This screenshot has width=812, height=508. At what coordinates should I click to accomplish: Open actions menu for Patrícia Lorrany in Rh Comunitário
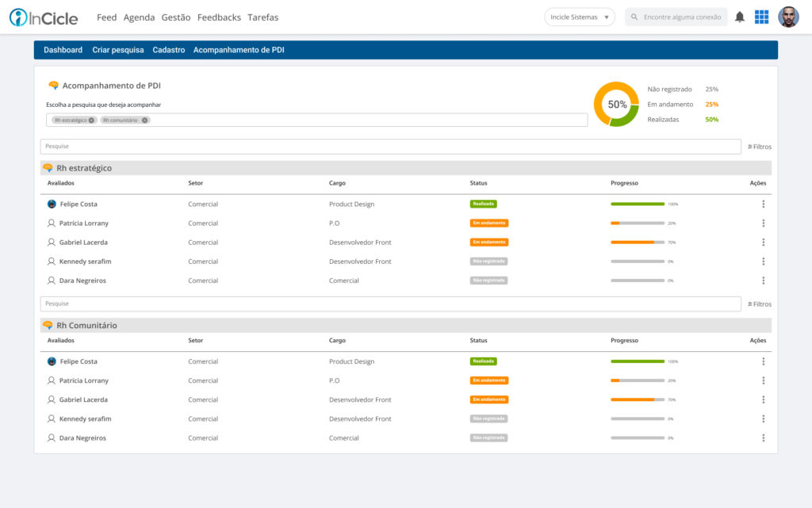click(x=764, y=380)
